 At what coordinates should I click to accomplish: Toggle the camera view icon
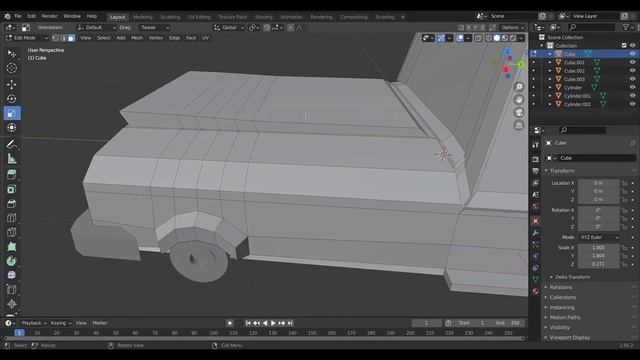click(519, 112)
